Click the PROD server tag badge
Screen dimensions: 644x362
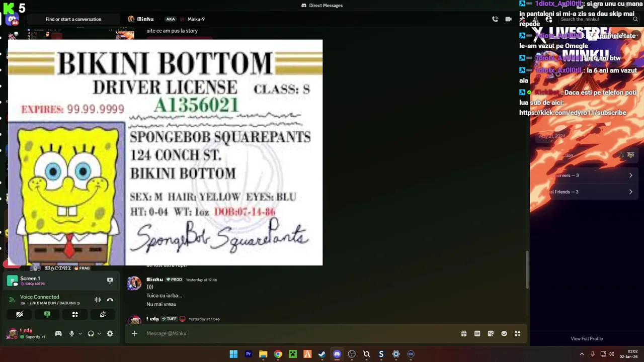coord(174,280)
